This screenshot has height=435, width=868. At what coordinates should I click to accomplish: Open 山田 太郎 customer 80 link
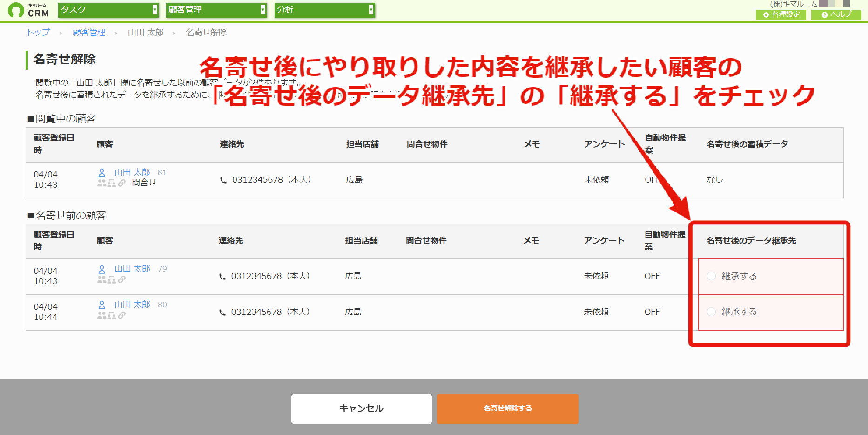[132, 305]
